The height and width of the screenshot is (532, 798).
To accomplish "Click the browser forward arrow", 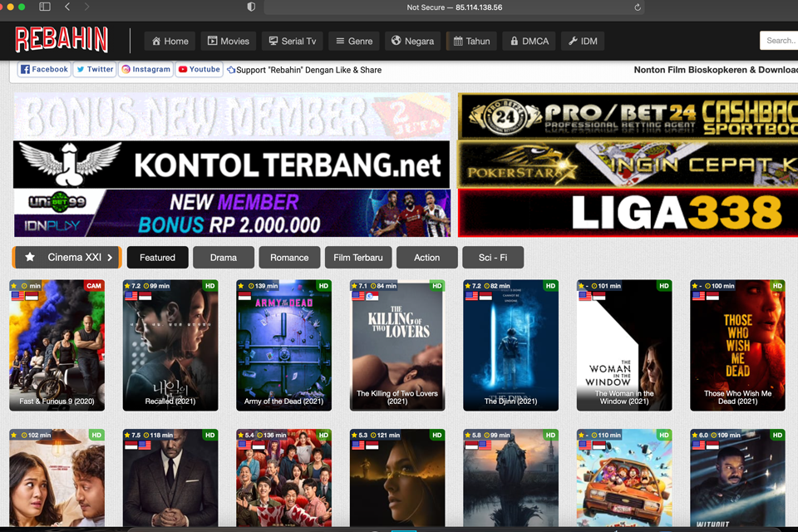I will click(86, 7).
